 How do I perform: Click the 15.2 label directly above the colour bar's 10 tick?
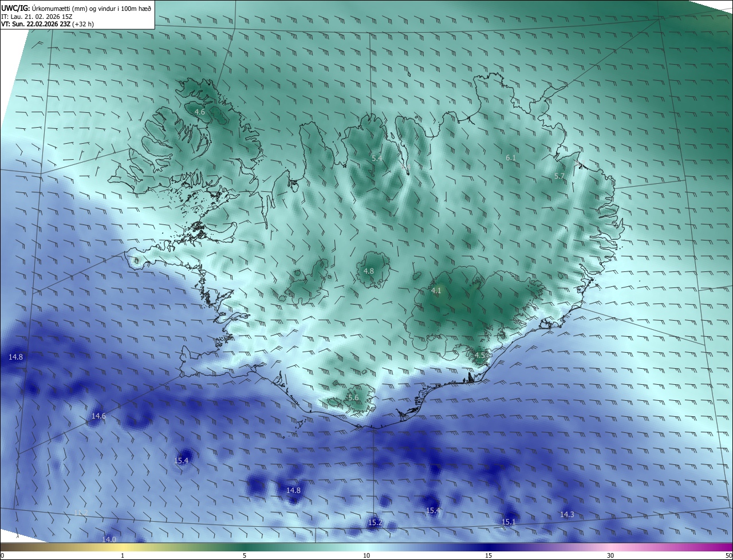coord(375,523)
